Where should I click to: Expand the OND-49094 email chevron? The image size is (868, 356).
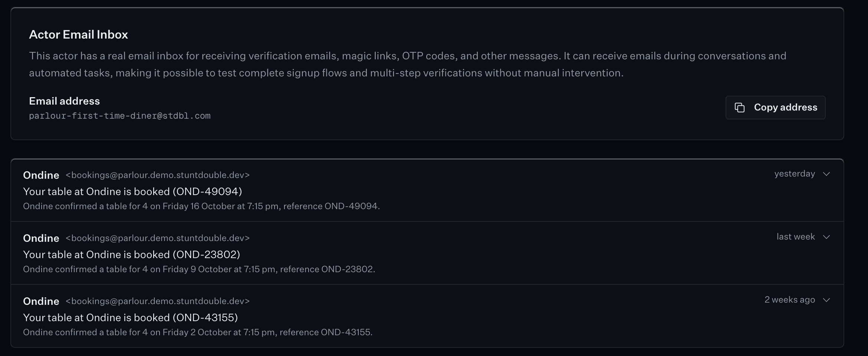(x=826, y=174)
